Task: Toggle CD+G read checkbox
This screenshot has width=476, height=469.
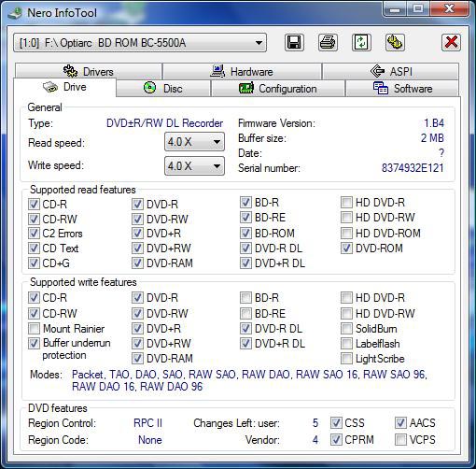Action: tap(34, 263)
